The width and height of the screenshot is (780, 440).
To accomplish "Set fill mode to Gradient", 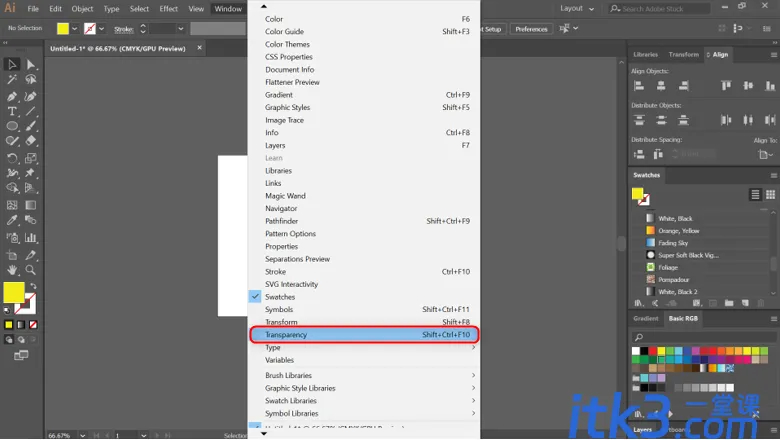I will [x=21, y=325].
